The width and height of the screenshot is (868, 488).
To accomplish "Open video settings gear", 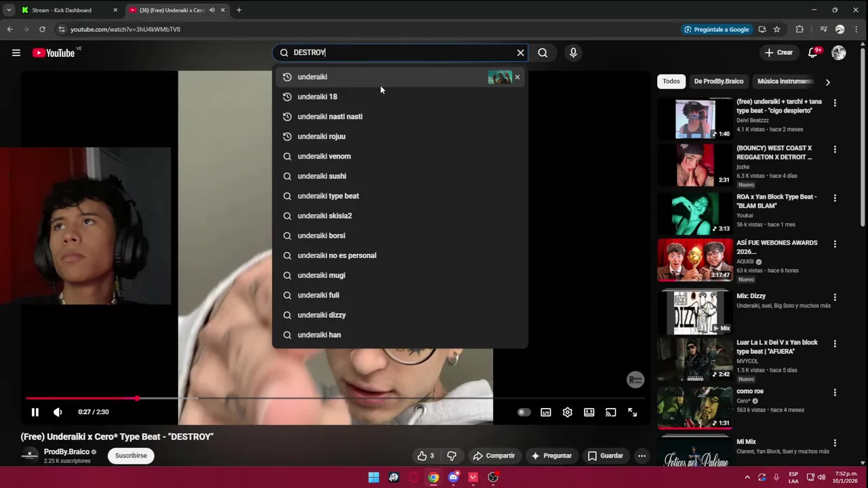I will click(567, 412).
